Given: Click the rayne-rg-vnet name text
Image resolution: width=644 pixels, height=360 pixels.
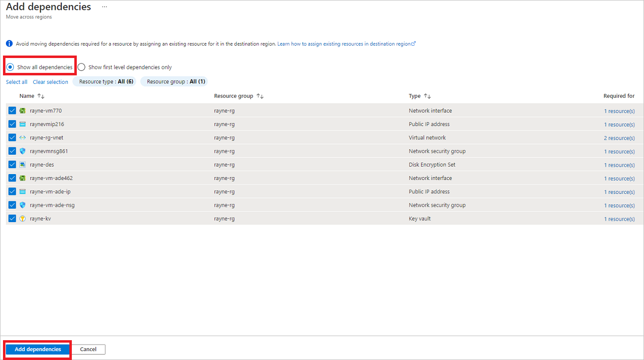Looking at the screenshot, I should click(47, 138).
